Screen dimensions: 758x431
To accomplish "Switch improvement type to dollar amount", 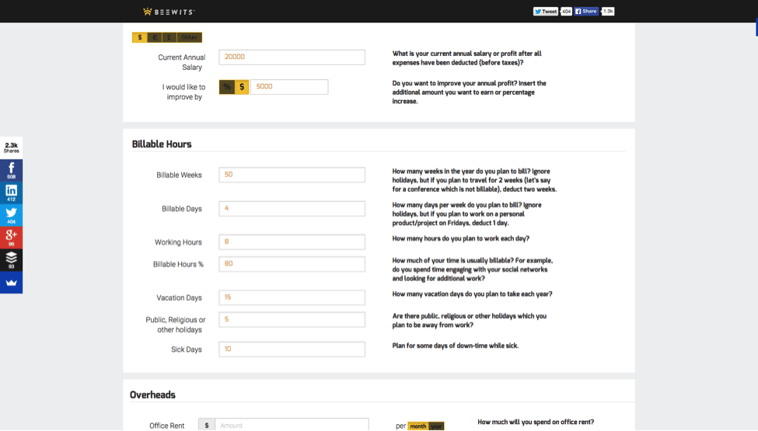I will [242, 87].
